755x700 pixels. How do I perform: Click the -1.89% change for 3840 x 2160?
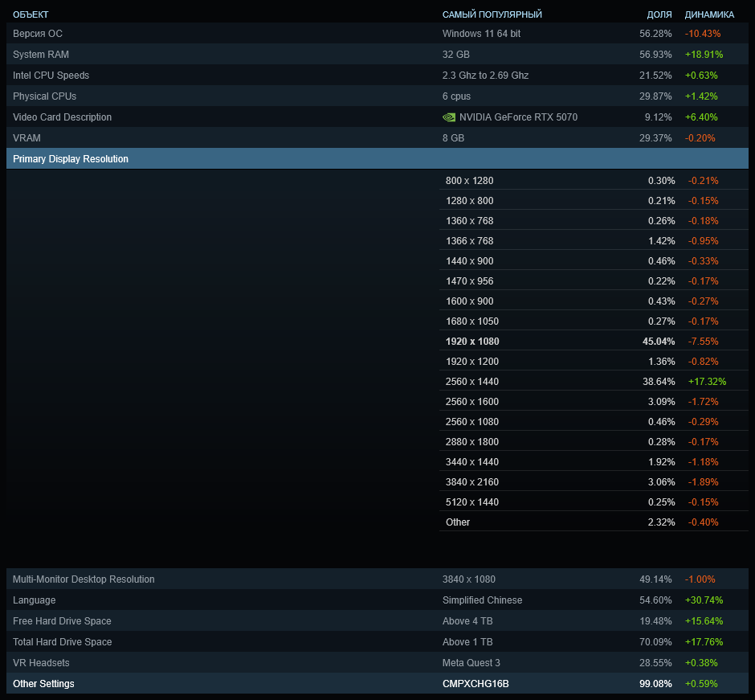tap(703, 481)
